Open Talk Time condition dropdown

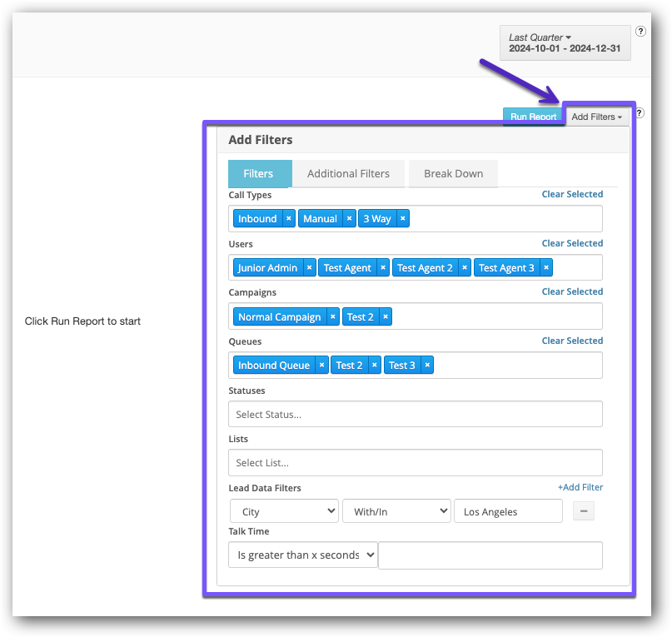pos(303,555)
